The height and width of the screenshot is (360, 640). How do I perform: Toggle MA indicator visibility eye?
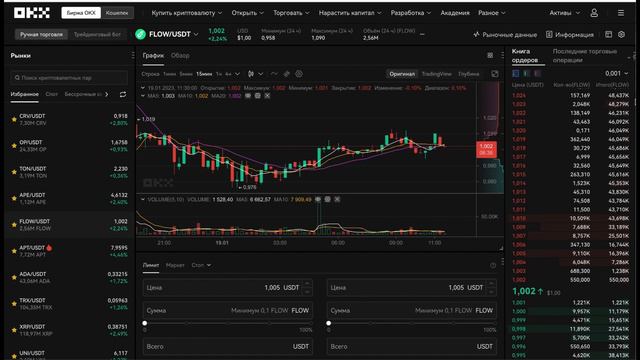click(x=248, y=96)
